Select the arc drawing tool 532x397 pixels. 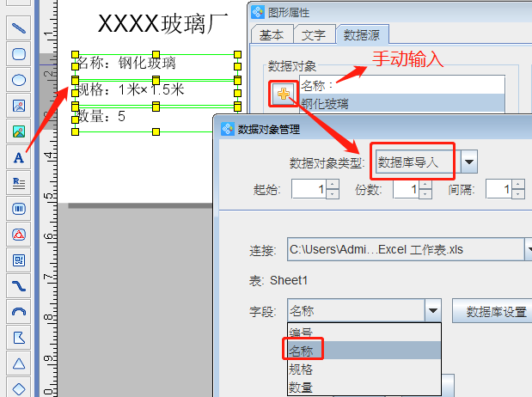(19, 312)
